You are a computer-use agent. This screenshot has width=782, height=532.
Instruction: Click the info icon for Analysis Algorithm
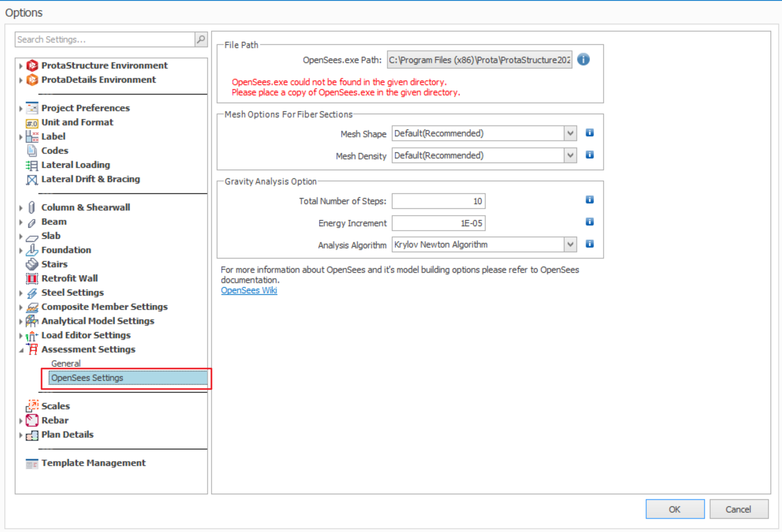coord(590,244)
